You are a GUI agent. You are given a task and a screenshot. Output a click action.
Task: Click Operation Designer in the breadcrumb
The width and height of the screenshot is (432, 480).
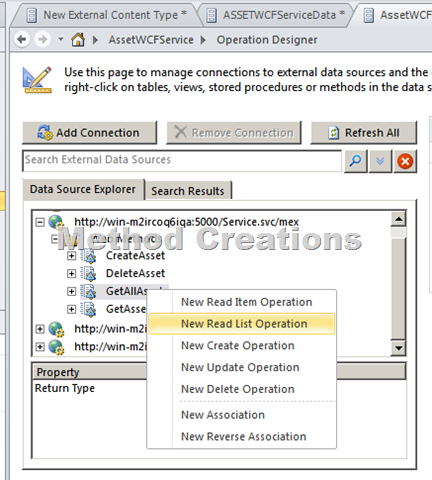point(267,40)
